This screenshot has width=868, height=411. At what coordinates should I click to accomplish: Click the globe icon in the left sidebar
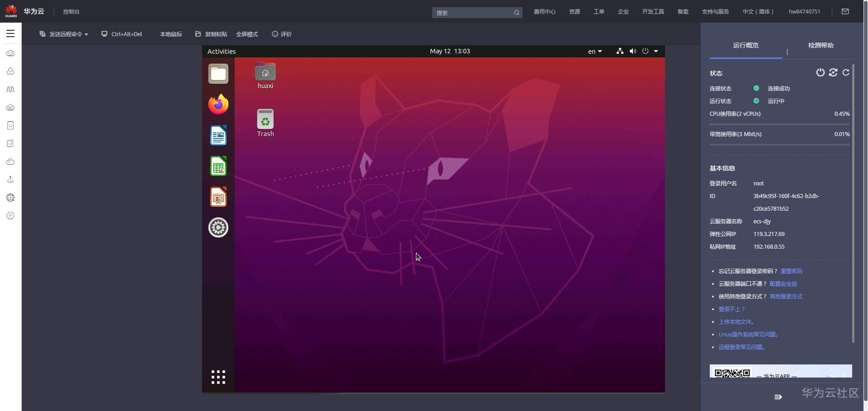[10, 198]
